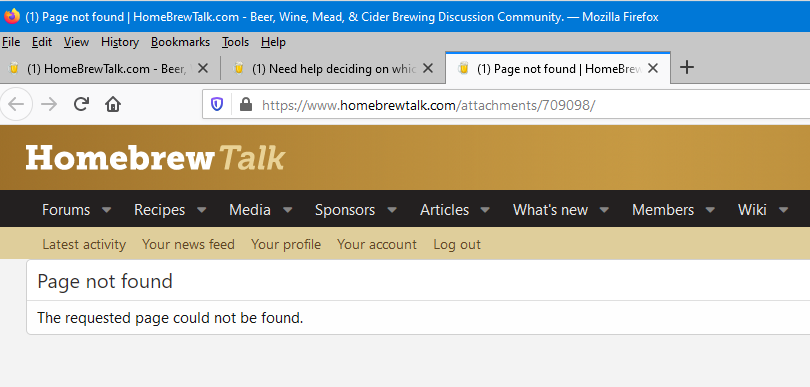Open the What's new navigation link
Screen dimensions: 810x387
[550, 210]
